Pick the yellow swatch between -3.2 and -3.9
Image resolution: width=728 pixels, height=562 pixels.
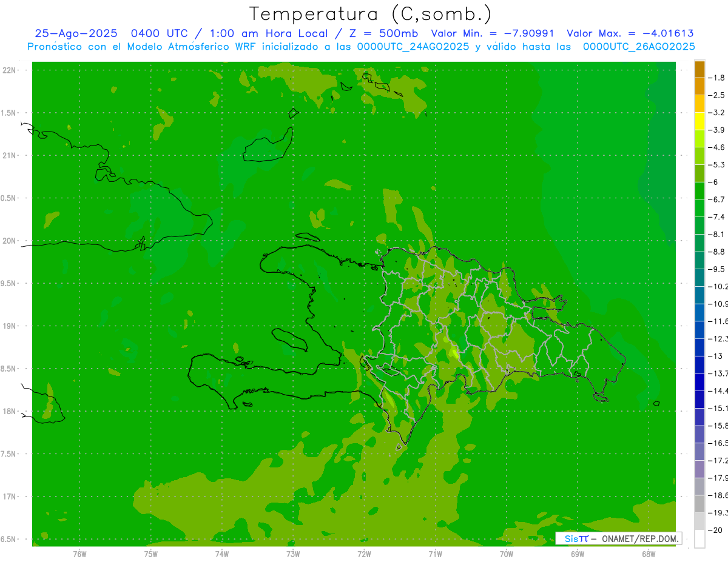tap(699, 121)
